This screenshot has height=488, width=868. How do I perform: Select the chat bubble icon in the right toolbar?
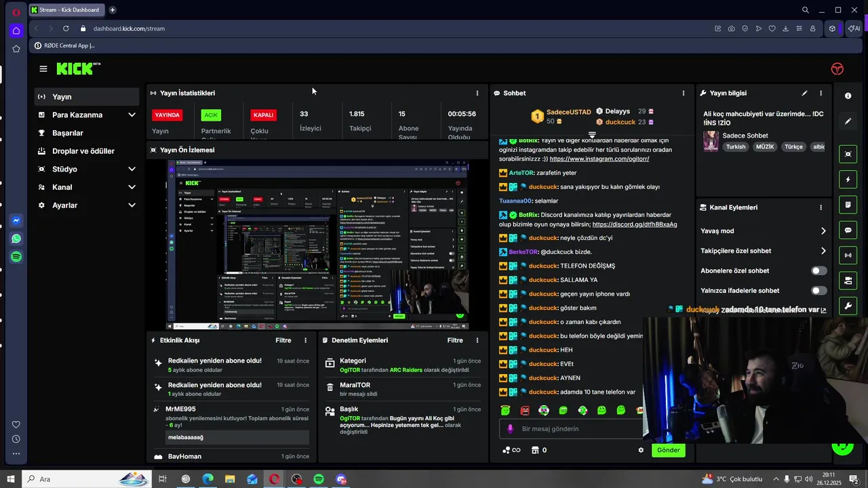click(x=848, y=230)
